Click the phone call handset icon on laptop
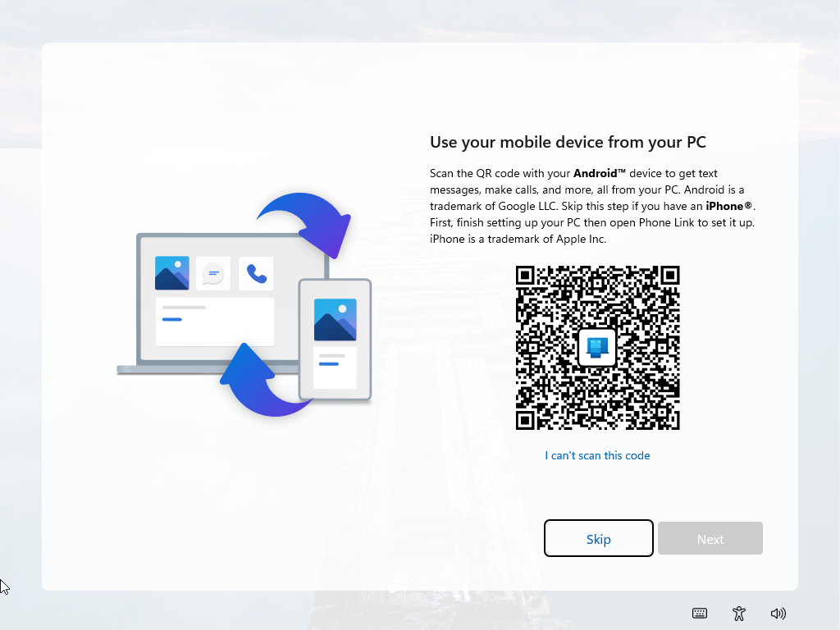840x630 pixels. tap(256, 274)
